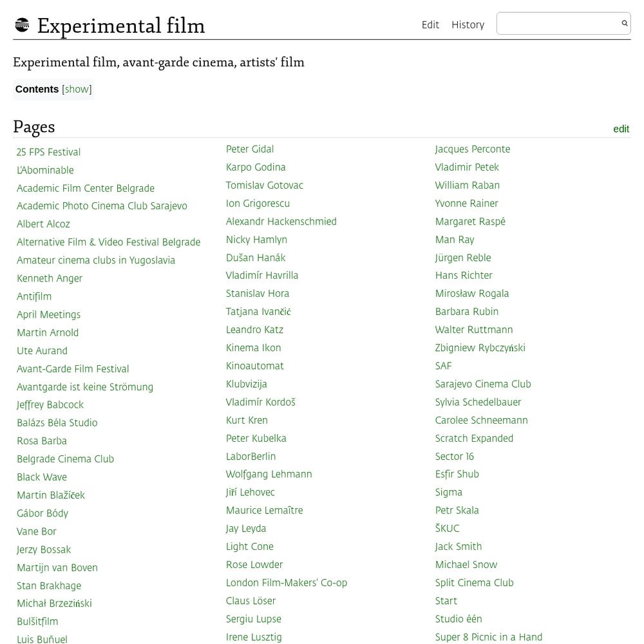Open the Light Cone page
The width and height of the screenshot is (644, 644).
(x=250, y=547)
